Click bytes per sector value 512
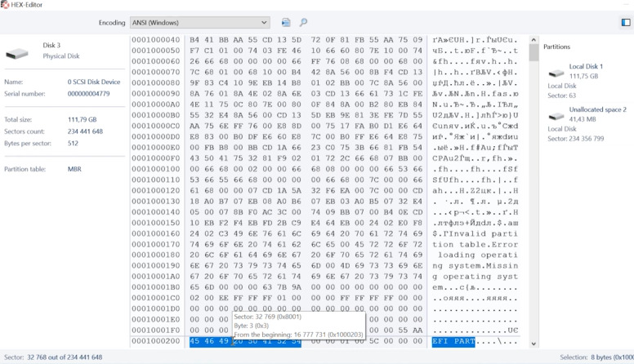Screen dimensions: 634x364 (73, 143)
